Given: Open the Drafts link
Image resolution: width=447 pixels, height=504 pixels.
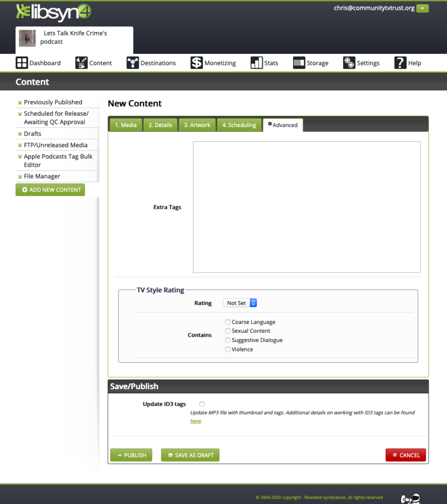Looking at the screenshot, I should [32, 134].
